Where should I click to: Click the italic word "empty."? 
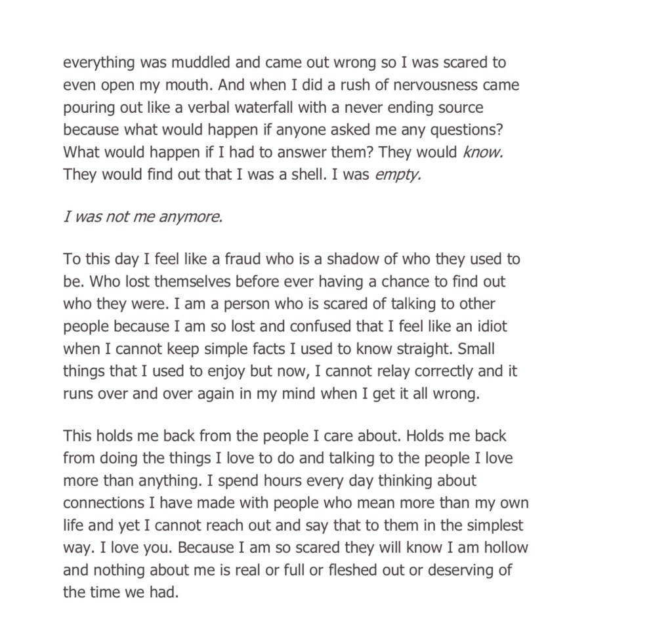click(x=398, y=175)
